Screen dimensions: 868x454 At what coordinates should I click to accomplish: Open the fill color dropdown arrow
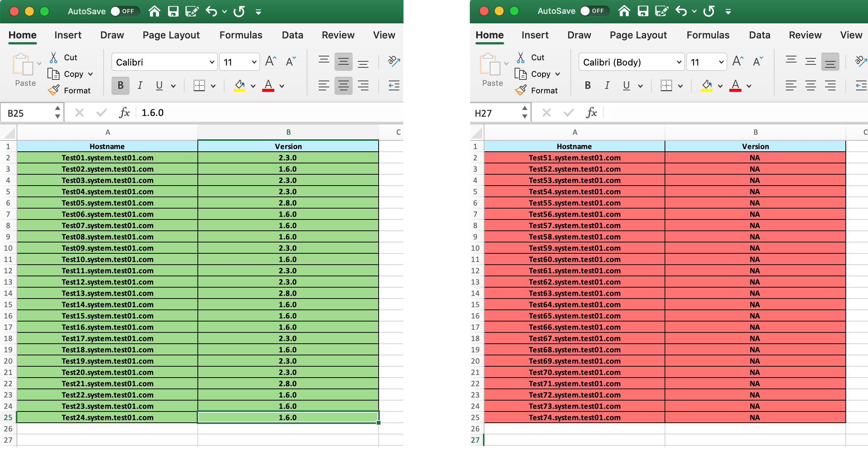click(253, 86)
